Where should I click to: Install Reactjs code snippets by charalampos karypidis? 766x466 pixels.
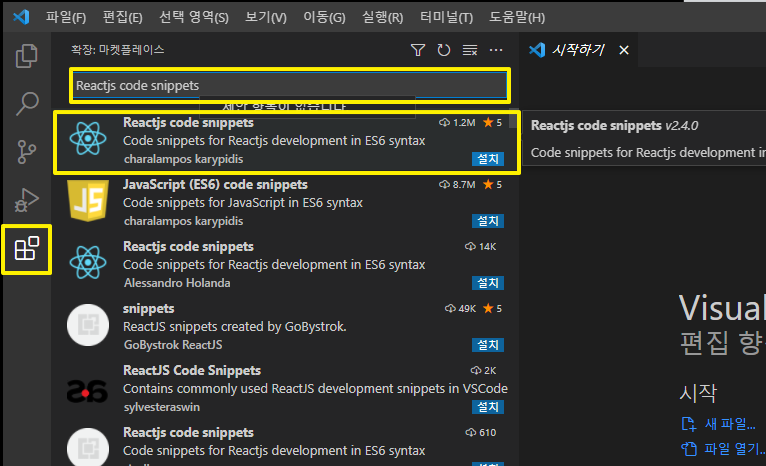(x=488, y=159)
